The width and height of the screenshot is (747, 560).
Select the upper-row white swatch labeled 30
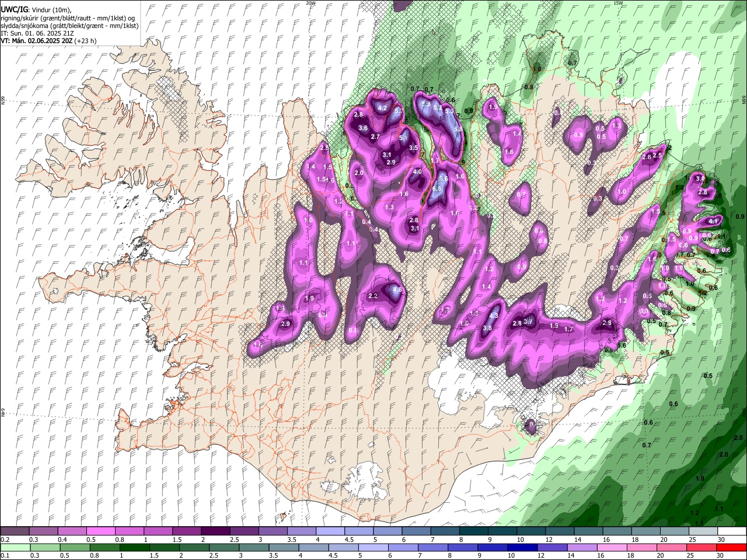click(732, 531)
